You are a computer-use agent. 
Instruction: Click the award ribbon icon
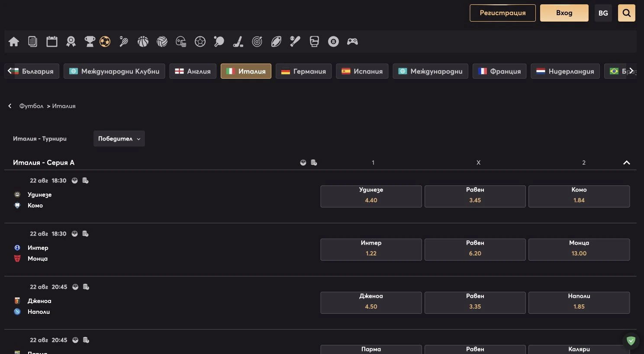(71, 41)
